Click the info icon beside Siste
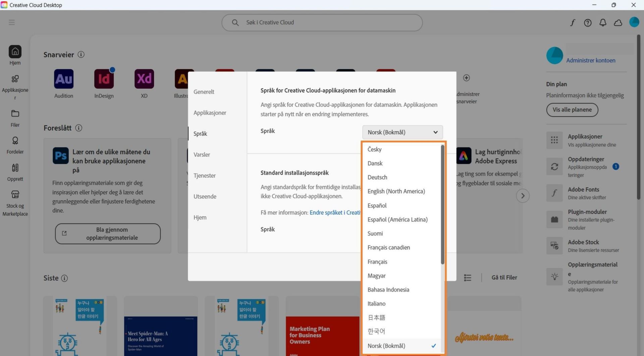644x356 pixels. coord(64,278)
